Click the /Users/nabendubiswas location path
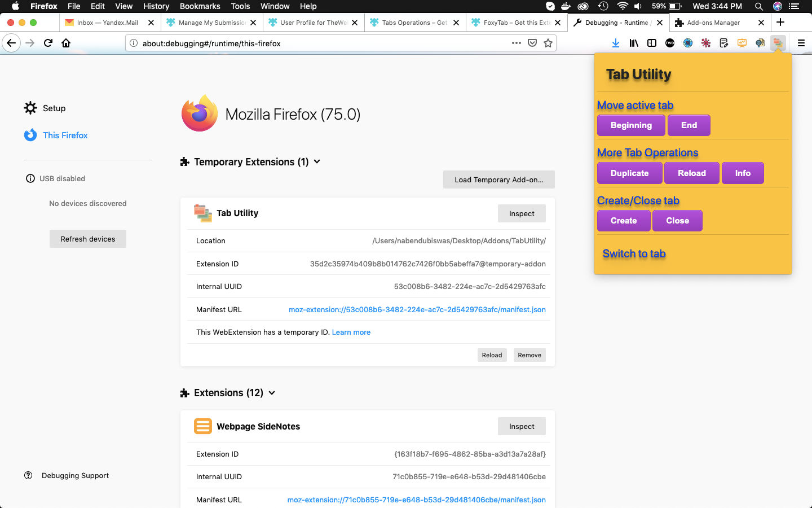This screenshot has height=508, width=812. click(459, 240)
